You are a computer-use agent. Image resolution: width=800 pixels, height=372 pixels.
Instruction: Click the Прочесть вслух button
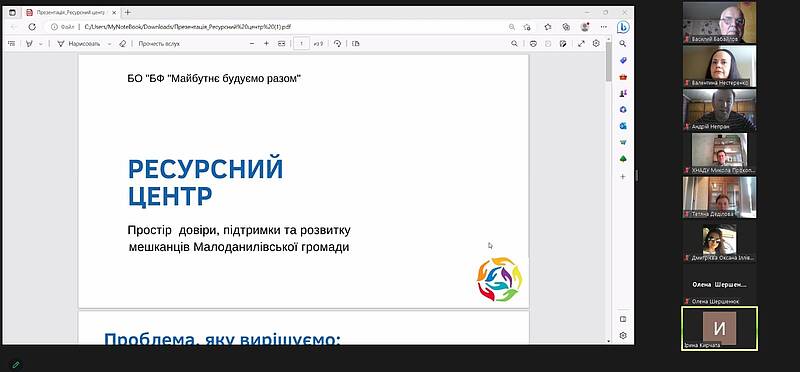tap(159, 44)
